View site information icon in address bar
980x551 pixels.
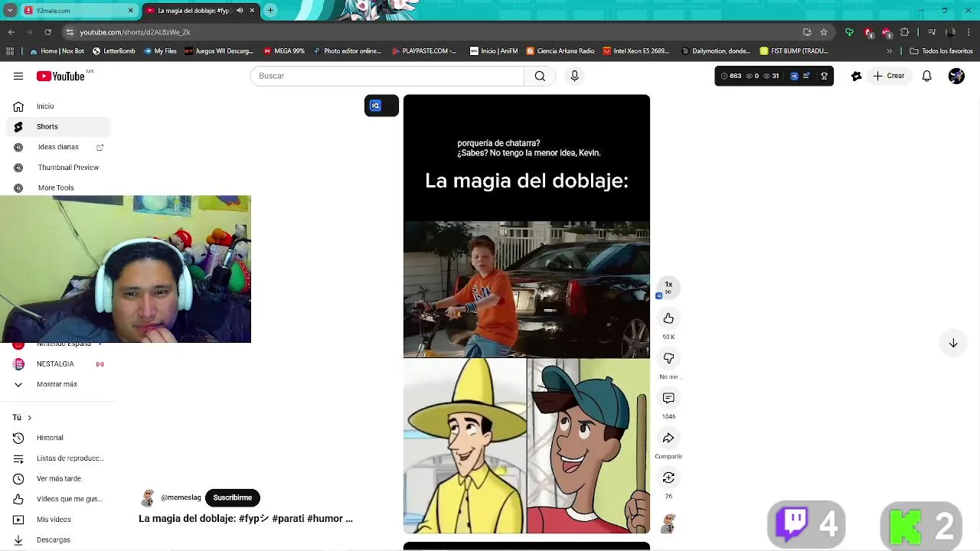click(x=70, y=32)
